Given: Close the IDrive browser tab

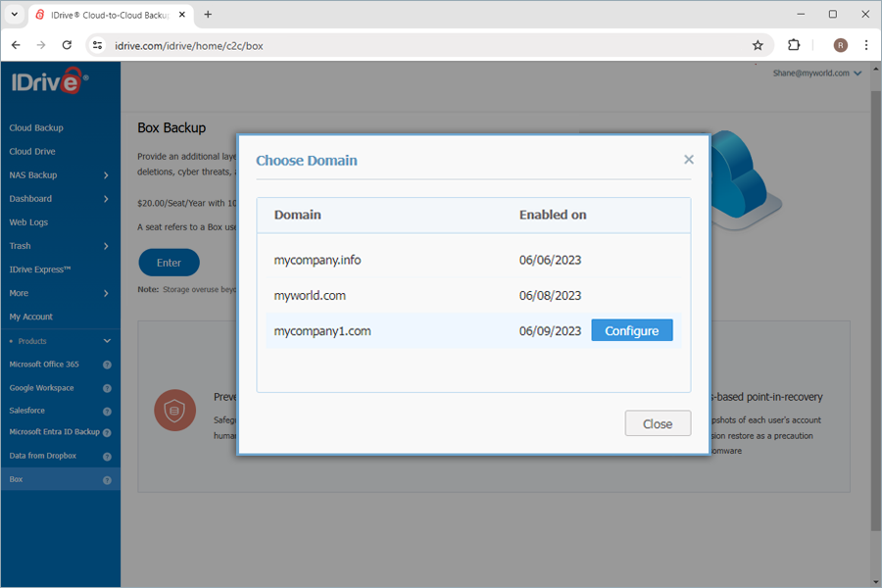Looking at the screenshot, I should click(x=181, y=15).
